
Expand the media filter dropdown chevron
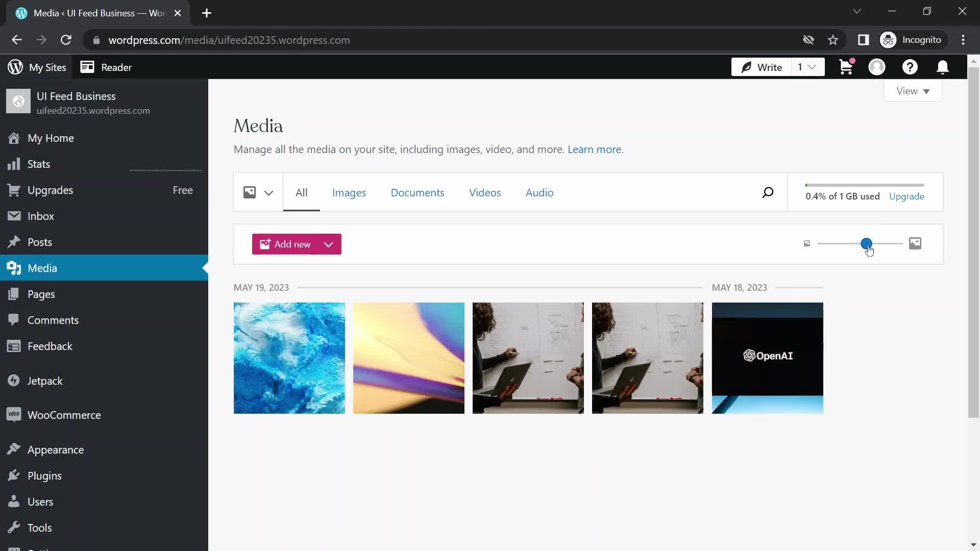[268, 193]
